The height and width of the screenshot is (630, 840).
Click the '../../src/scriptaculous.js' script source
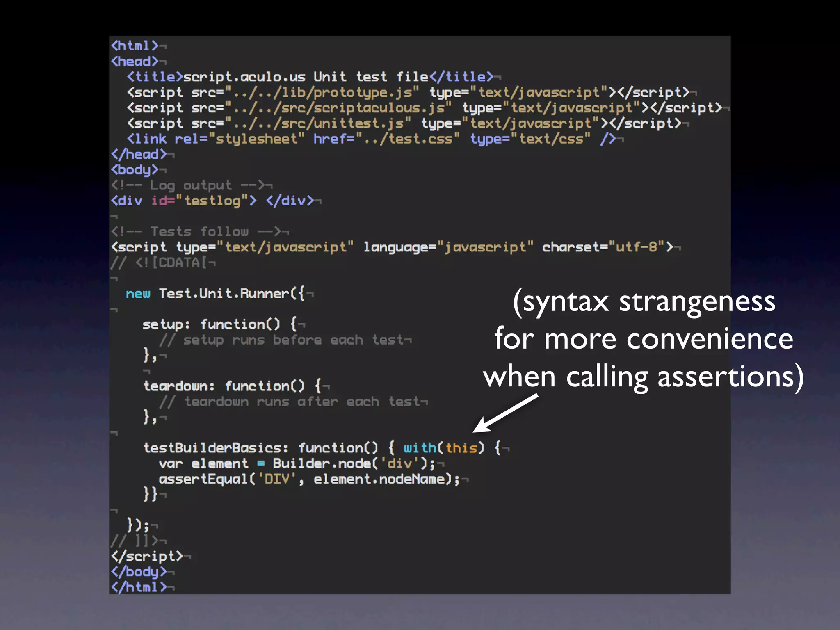coord(338,108)
